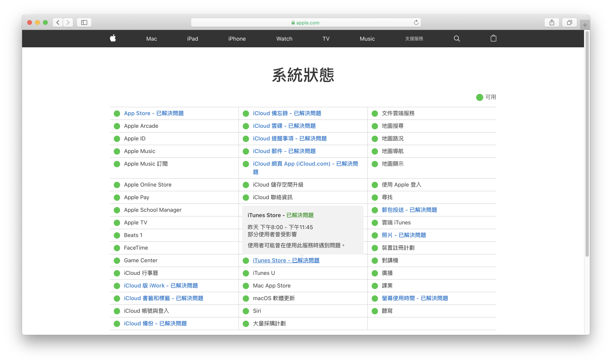This screenshot has height=364, width=612.
Task: Click Apple TV status text
Action: coord(136,222)
